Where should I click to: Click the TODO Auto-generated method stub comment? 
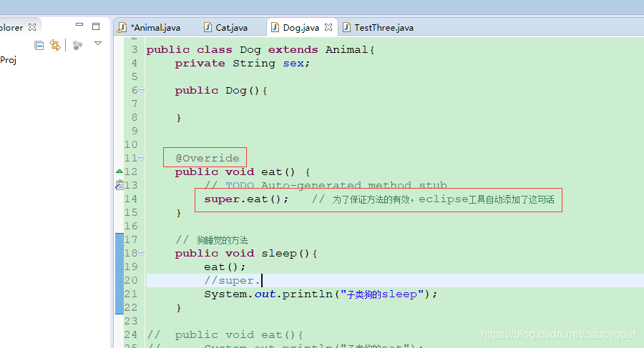point(326,184)
